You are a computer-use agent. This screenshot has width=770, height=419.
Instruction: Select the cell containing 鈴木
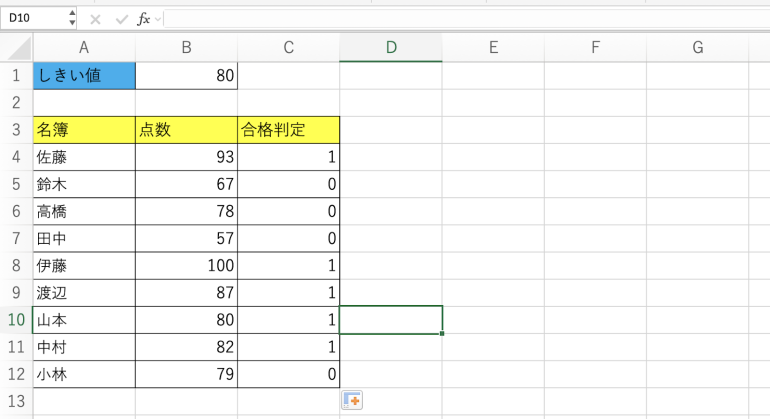[x=84, y=184]
